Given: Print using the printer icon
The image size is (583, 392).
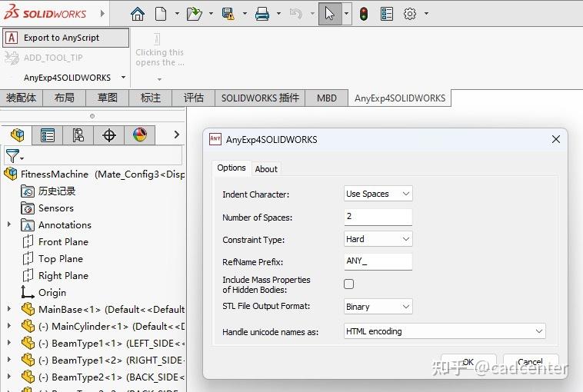Looking at the screenshot, I should coord(262,14).
